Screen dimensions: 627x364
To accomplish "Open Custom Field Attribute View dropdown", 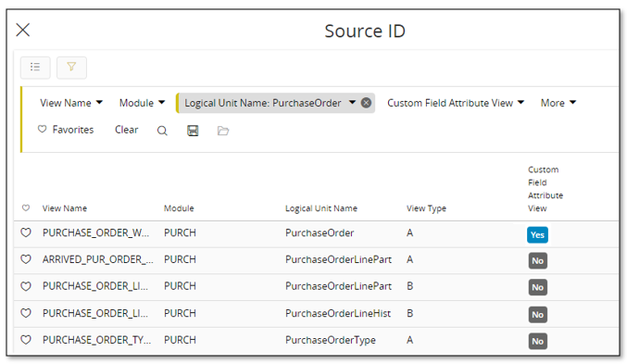I will (x=456, y=103).
